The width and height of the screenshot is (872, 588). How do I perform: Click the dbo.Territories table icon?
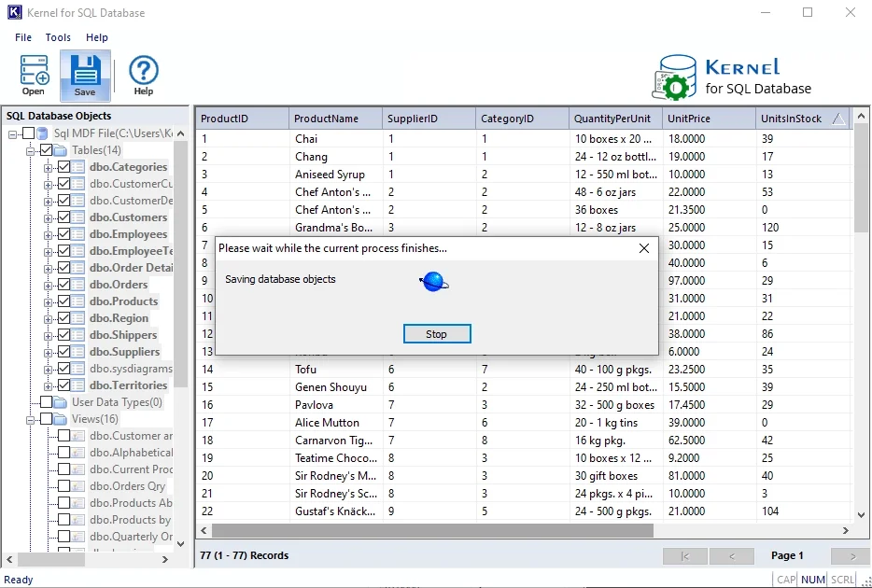tap(78, 385)
